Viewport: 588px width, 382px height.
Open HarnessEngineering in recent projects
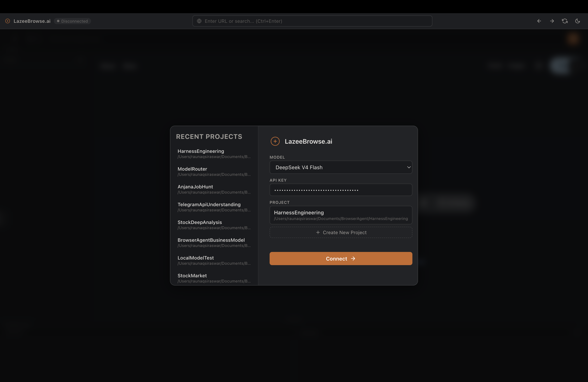(214, 153)
